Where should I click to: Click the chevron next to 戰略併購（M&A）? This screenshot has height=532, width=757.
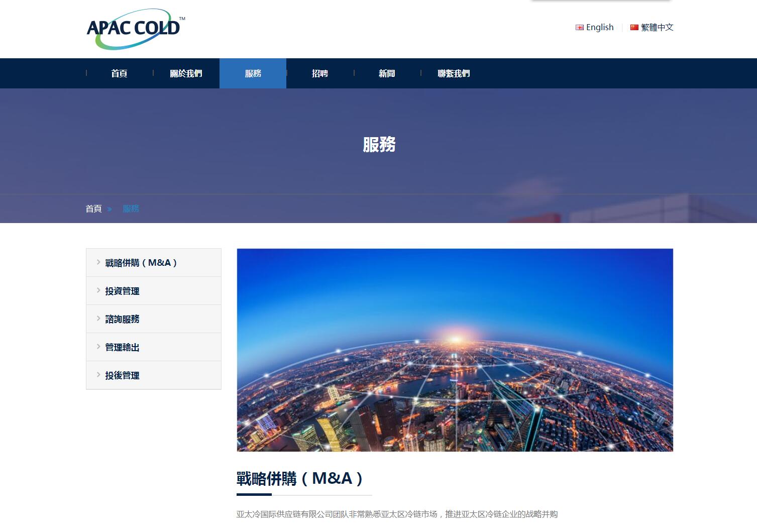pyautogui.click(x=98, y=262)
